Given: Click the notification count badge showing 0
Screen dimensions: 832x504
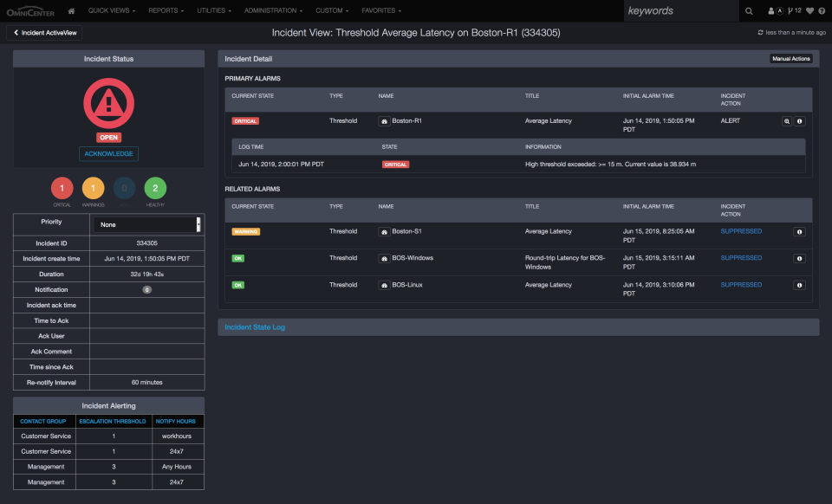Looking at the screenshot, I should coord(147,290).
